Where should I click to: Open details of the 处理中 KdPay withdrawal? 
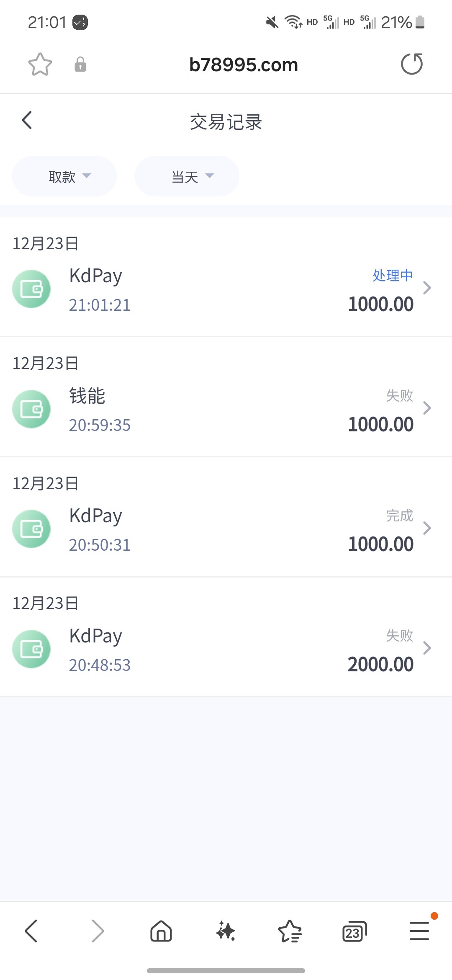(x=426, y=288)
